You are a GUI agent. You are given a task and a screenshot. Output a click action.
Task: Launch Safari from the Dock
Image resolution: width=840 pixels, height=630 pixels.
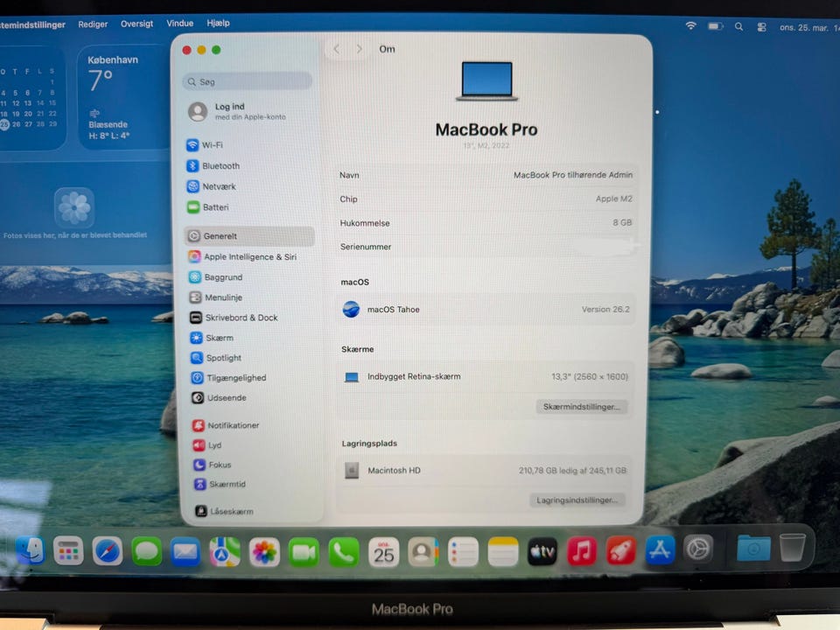pos(107,550)
